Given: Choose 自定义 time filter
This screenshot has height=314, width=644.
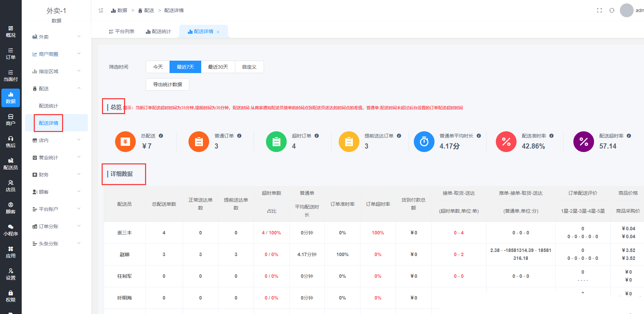Looking at the screenshot, I should (249, 67).
